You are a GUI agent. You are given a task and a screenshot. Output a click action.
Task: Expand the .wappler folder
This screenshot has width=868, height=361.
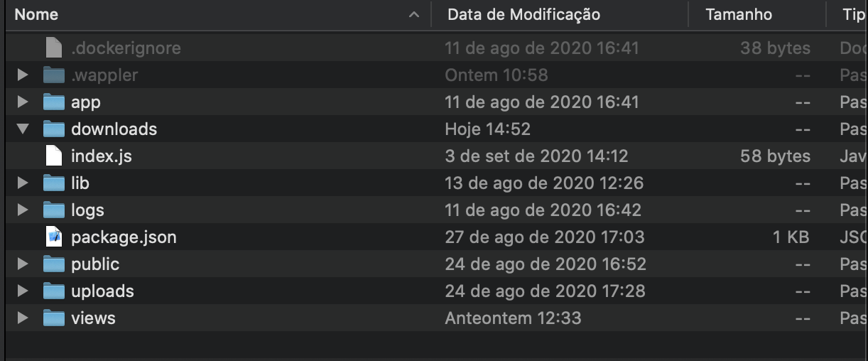point(23,75)
